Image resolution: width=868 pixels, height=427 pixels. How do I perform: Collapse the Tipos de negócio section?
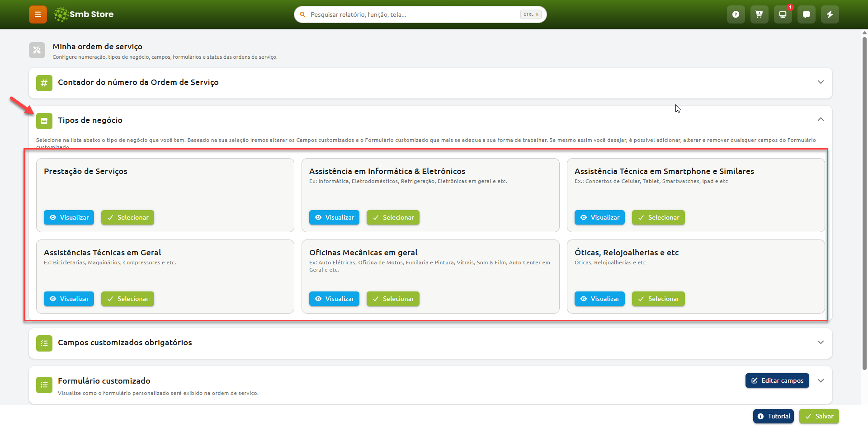821,119
